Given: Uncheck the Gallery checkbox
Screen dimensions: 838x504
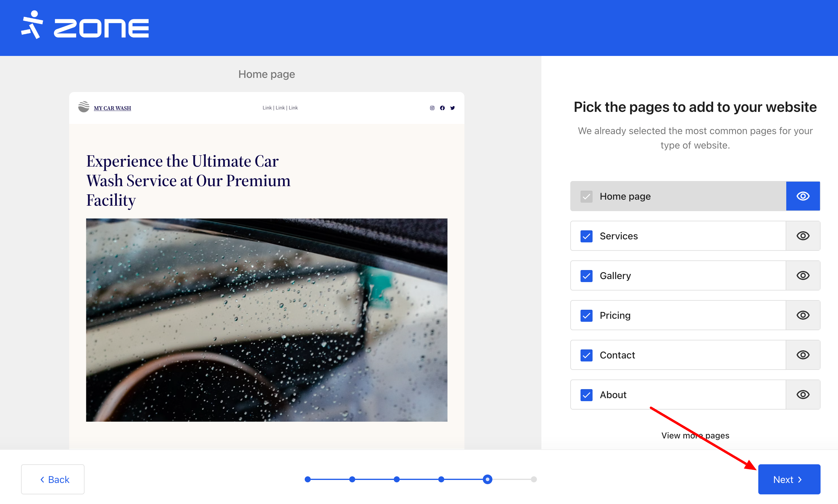Looking at the screenshot, I should [x=586, y=276].
